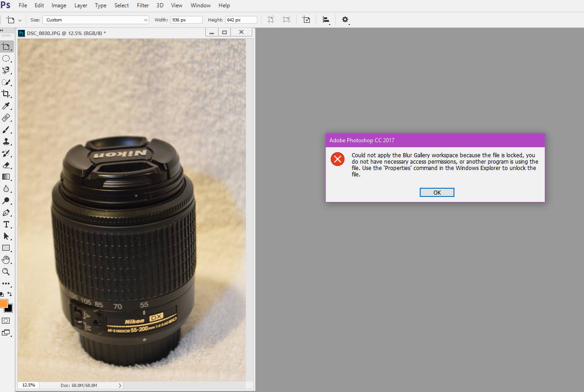This screenshot has width=584, height=392.
Task: Open the document status bar arrow menu
Action: tap(120, 385)
